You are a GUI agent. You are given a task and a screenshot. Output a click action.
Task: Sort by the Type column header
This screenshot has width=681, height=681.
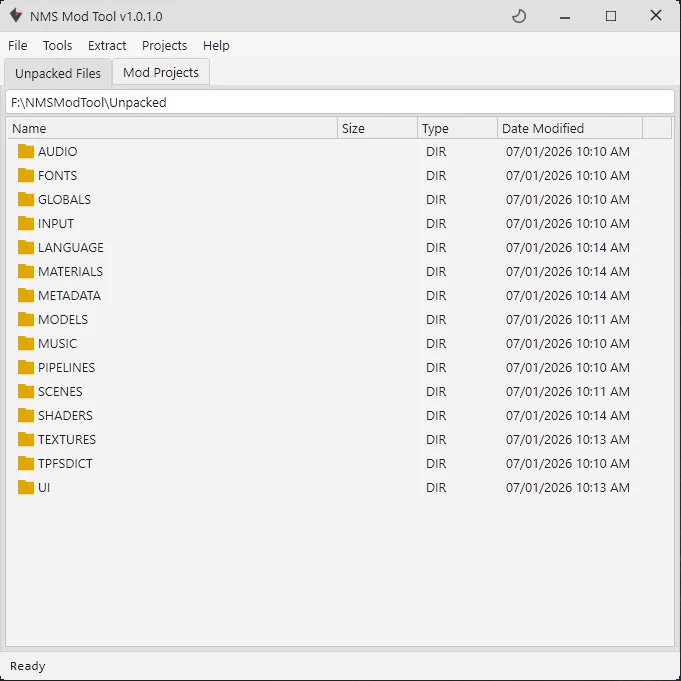pos(457,128)
